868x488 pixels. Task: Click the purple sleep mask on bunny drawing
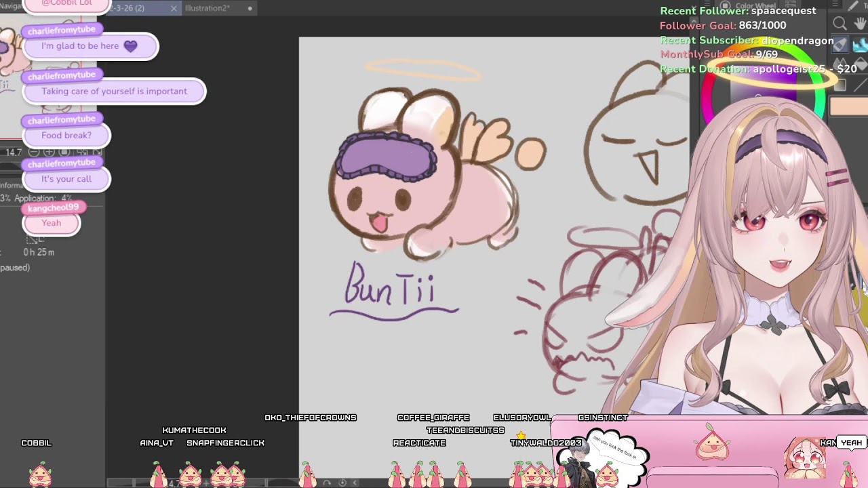(387, 157)
